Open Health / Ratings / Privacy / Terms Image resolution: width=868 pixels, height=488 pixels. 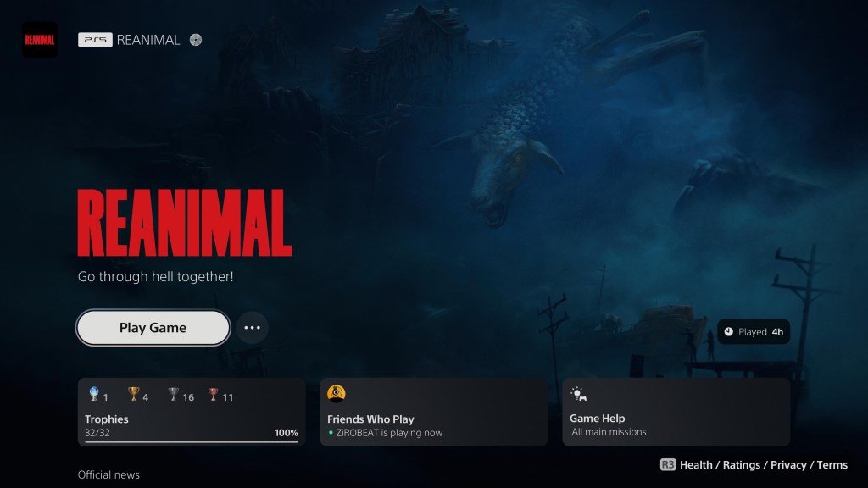(764, 464)
